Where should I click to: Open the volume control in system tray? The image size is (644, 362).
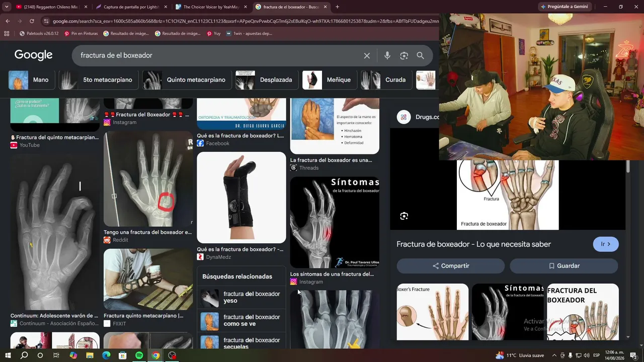click(x=586, y=355)
